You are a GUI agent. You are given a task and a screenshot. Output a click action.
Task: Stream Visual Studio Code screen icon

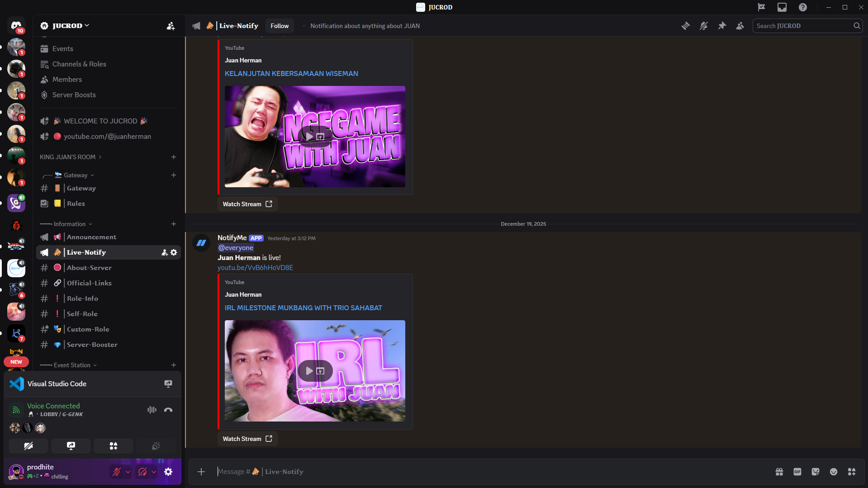[168, 384]
